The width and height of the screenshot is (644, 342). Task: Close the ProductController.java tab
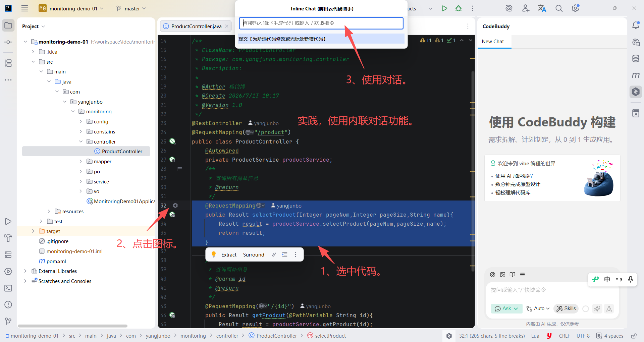click(x=227, y=26)
